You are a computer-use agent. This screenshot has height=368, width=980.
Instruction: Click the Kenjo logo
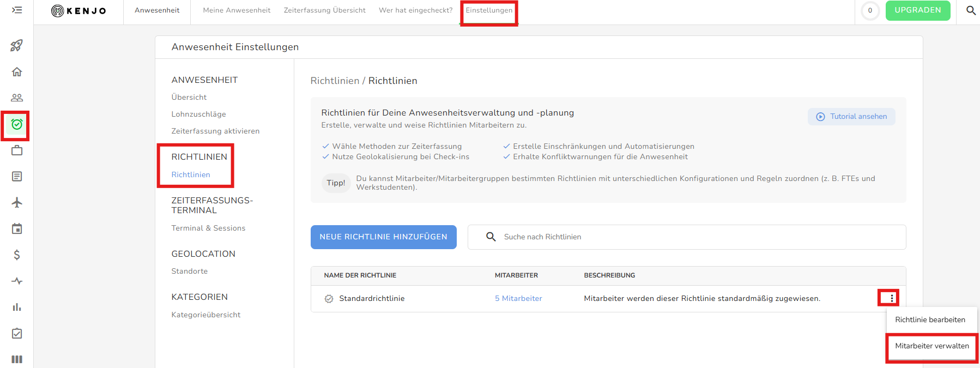click(x=78, y=11)
